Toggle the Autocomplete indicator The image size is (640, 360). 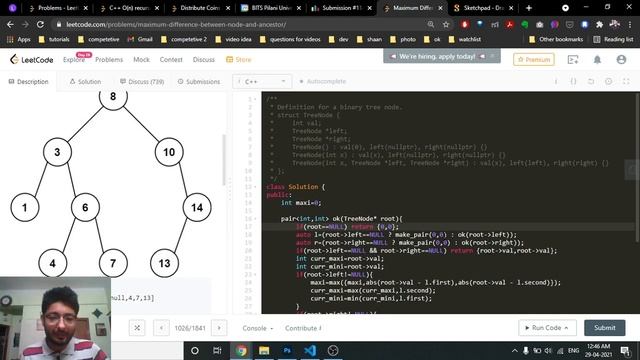pos(323,82)
